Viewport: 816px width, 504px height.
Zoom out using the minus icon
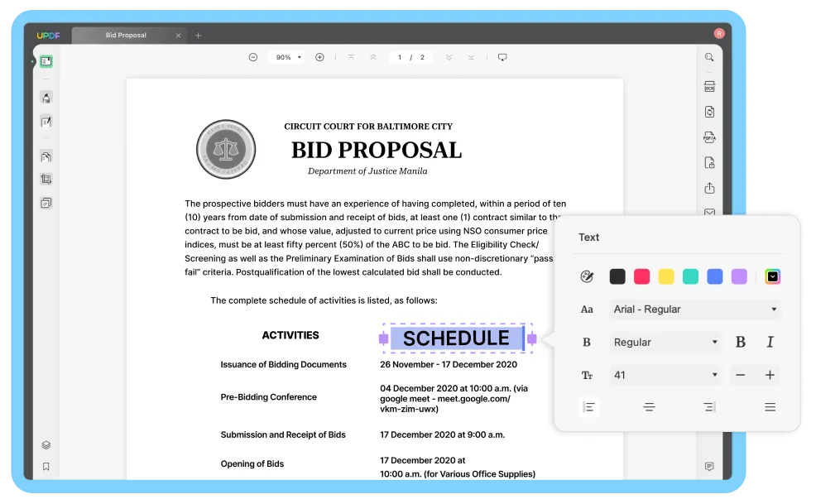tap(252, 57)
